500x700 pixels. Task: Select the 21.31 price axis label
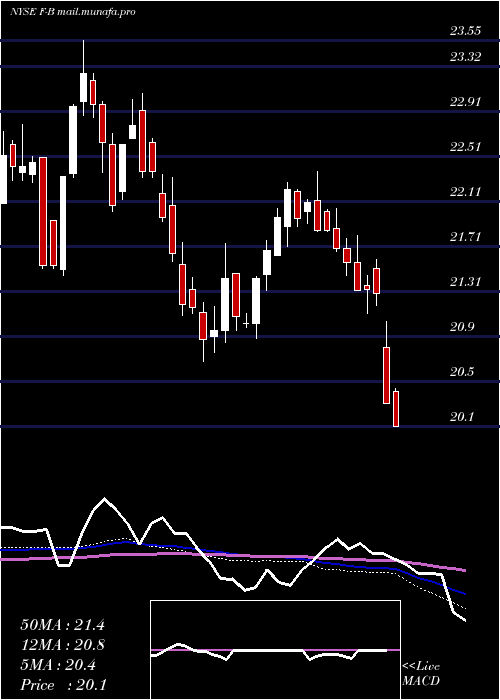coord(465,282)
